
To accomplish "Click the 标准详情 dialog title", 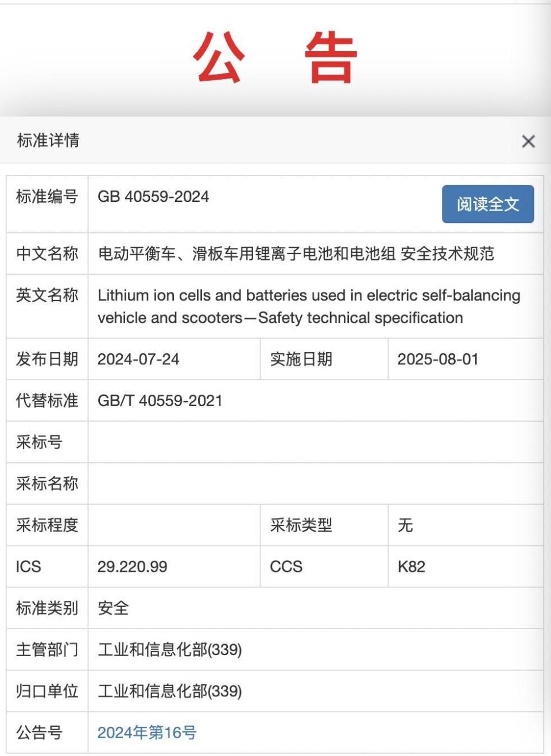I will 48,141.
